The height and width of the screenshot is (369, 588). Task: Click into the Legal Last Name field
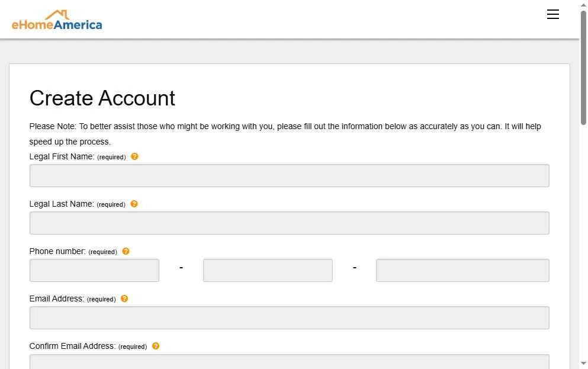click(x=289, y=223)
